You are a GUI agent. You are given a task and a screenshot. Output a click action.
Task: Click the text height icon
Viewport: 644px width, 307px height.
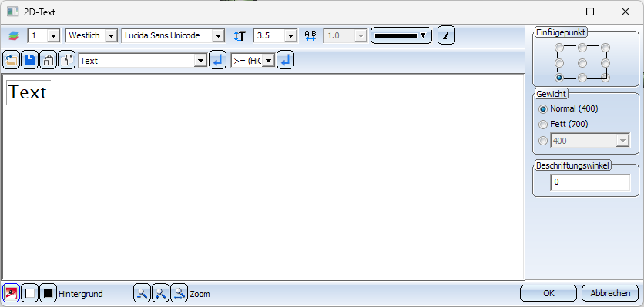pos(240,35)
